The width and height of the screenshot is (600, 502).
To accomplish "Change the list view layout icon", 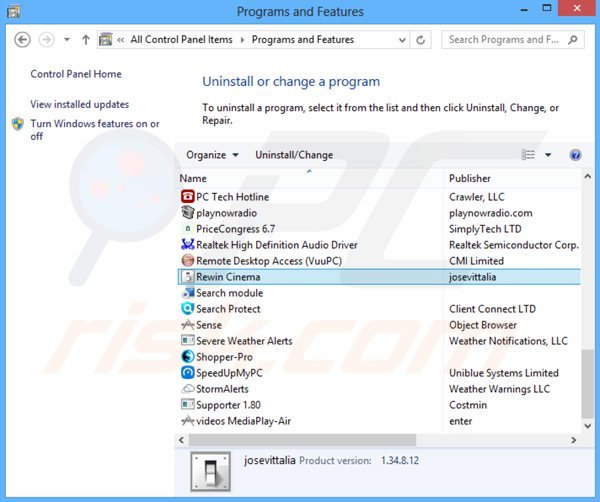I will pyautogui.click(x=528, y=155).
